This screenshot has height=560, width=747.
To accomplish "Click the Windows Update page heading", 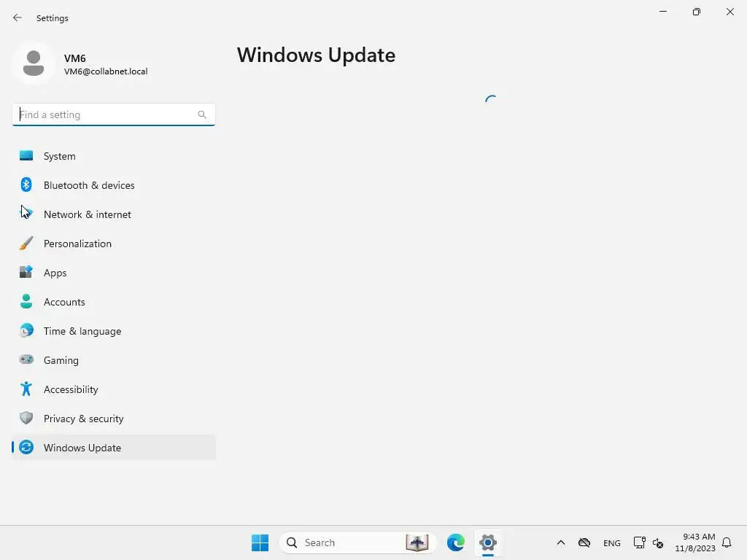I will (x=316, y=55).
